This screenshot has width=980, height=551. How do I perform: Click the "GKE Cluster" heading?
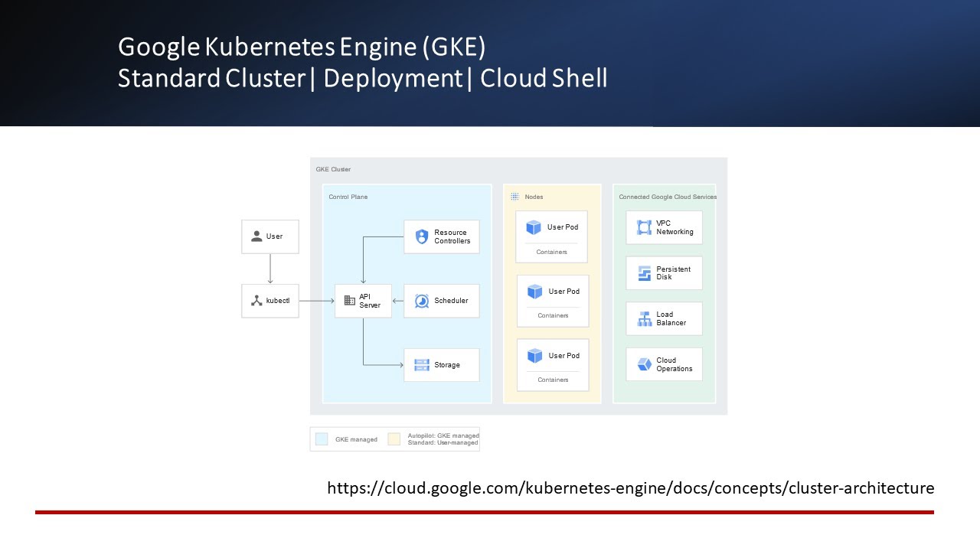click(x=333, y=169)
